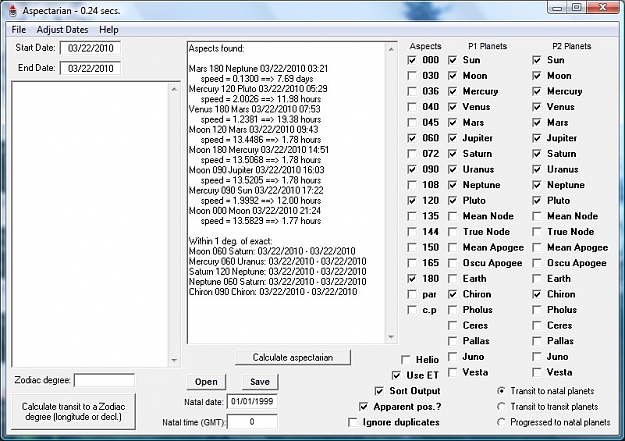Uncheck the 120 aspect checkbox
The image size is (625, 441).
tap(412, 201)
